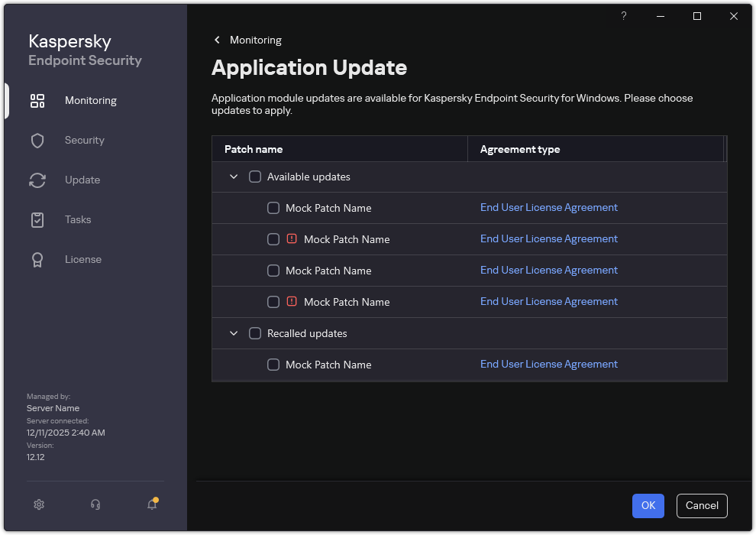Click the support headset icon
This screenshot has height=535, width=756.
point(95,504)
